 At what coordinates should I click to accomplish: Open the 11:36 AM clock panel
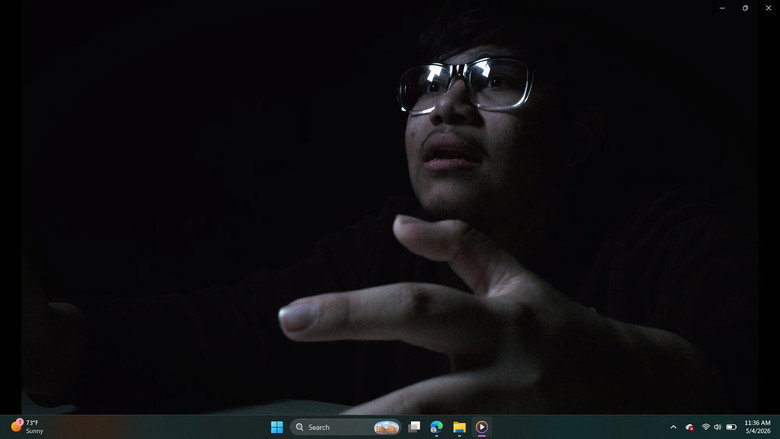point(757,423)
